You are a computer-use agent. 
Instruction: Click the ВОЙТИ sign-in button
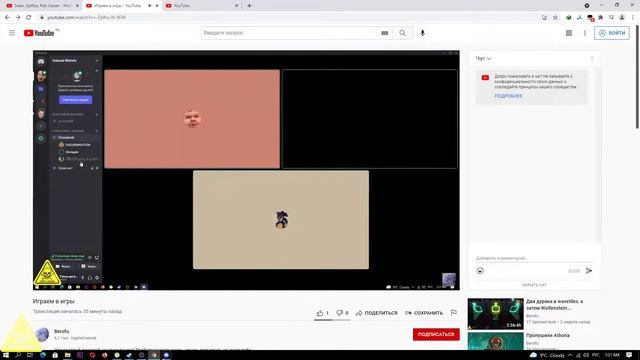(611, 33)
